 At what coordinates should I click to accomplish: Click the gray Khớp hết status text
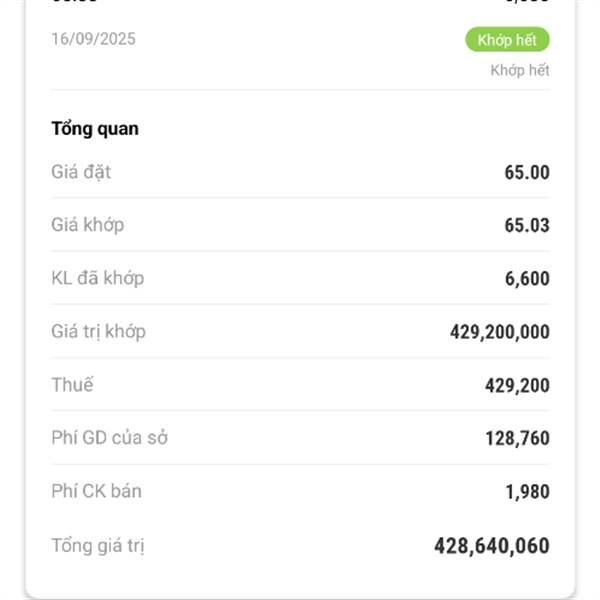click(x=519, y=70)
